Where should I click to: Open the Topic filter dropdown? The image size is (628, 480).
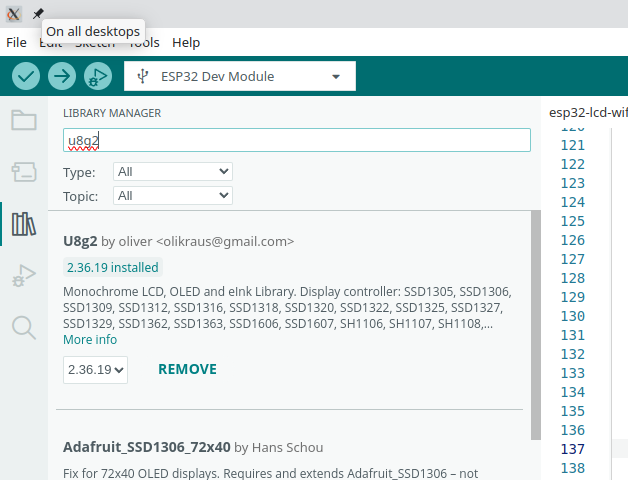(x=173, y=196)
